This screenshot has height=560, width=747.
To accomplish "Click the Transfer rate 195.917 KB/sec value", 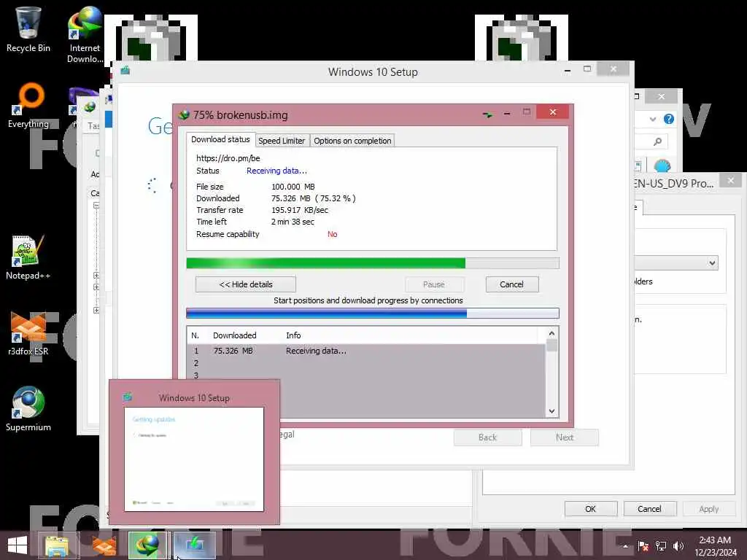I will pos(300,210).
